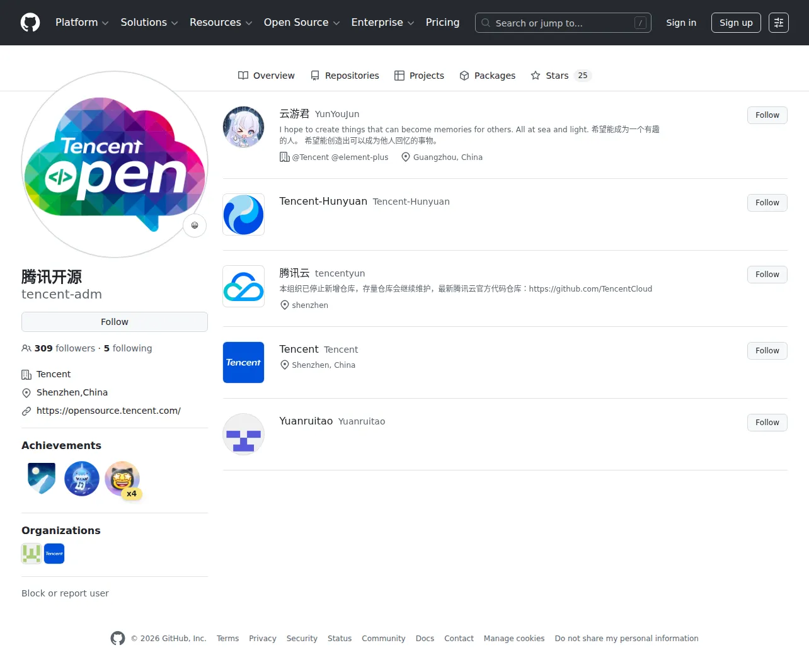The width and height of the screenshot is (809, 672).
Task: Open Yuanruitao's identicon avatar
Action: click(243, 434)
